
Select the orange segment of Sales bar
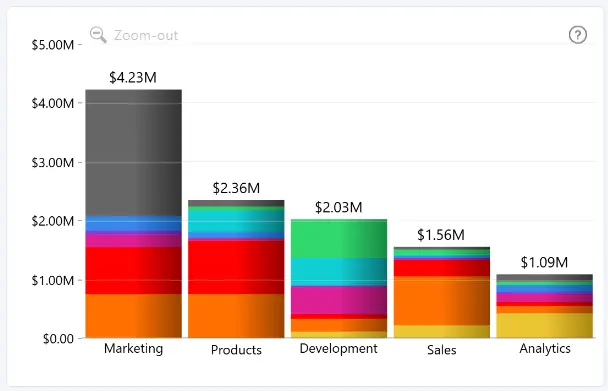[x=442, y=301]
